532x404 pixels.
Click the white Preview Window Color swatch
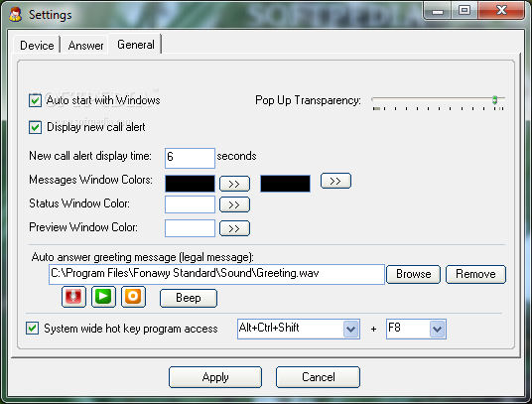click(x=190, y=228)
